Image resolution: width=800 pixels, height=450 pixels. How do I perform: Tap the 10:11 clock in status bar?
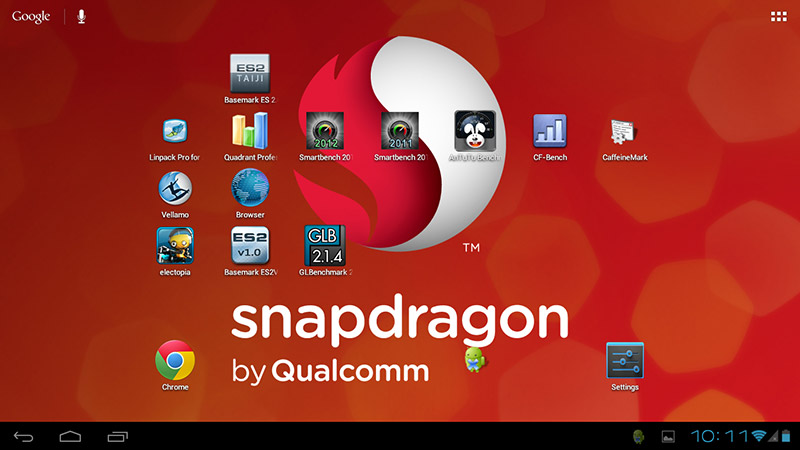pyautogui.click(x=720, y=436)
